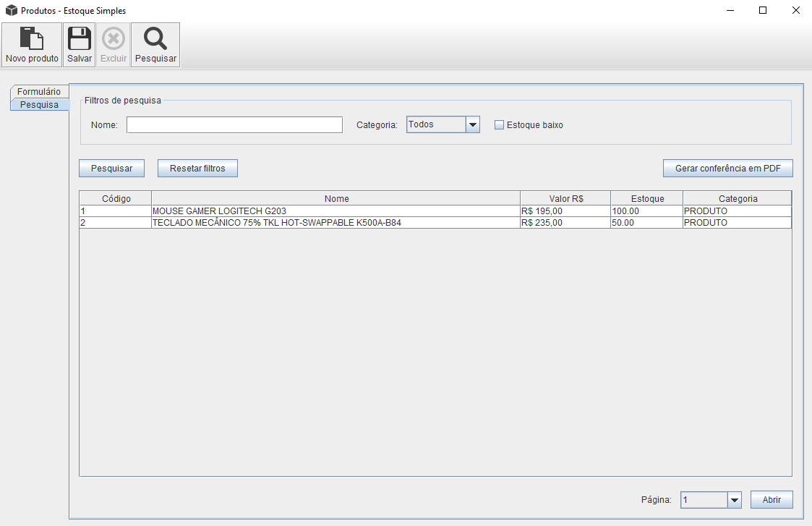The height and width of the screenshot is (526, 812).
Task: Click the app box icon in title bar
Action: pos(12,11)
